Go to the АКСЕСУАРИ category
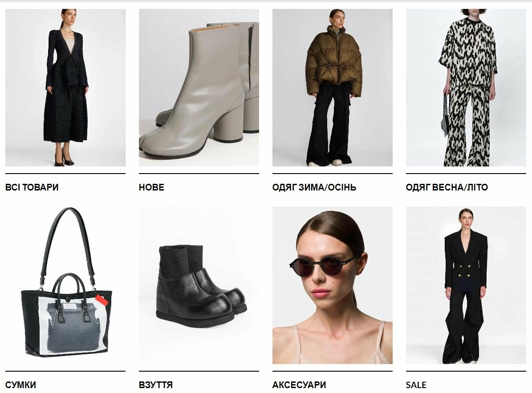This screenshot has height=393, width=532. click(x=299, y=385)
